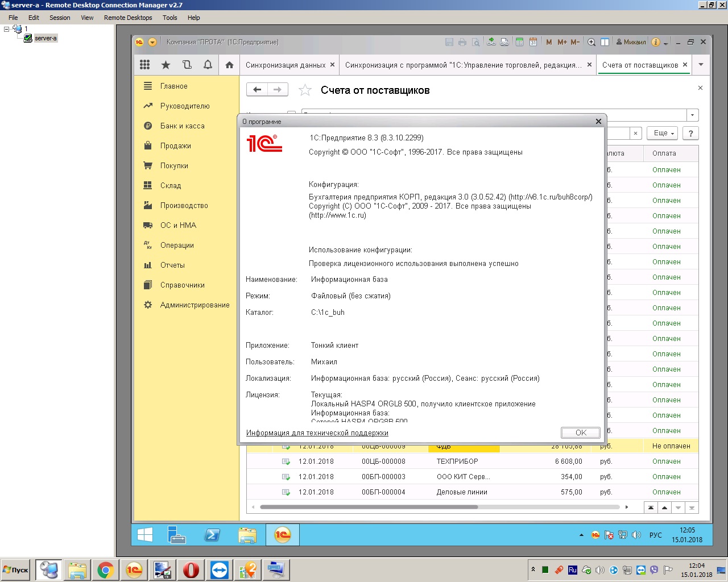
Task: Switch to the Счета от поставщиков tab
Action: pyautogui.click(x=640, y=65)
